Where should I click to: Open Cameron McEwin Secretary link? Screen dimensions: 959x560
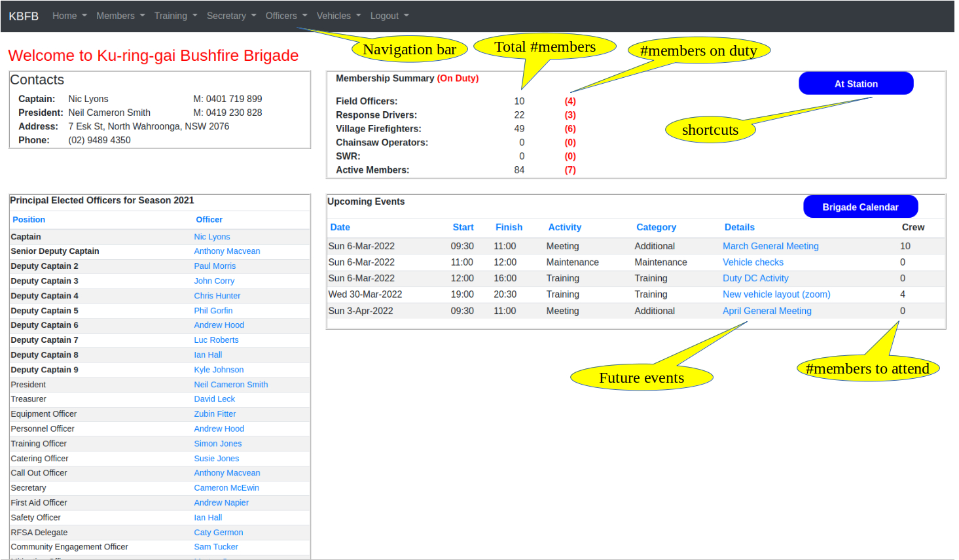coord(226,488)
